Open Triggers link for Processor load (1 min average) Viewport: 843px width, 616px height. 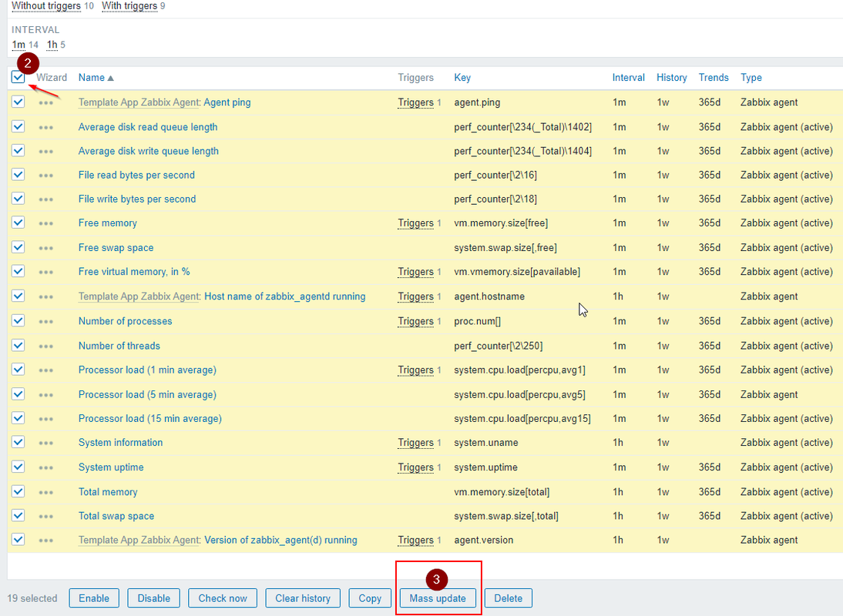415,370
